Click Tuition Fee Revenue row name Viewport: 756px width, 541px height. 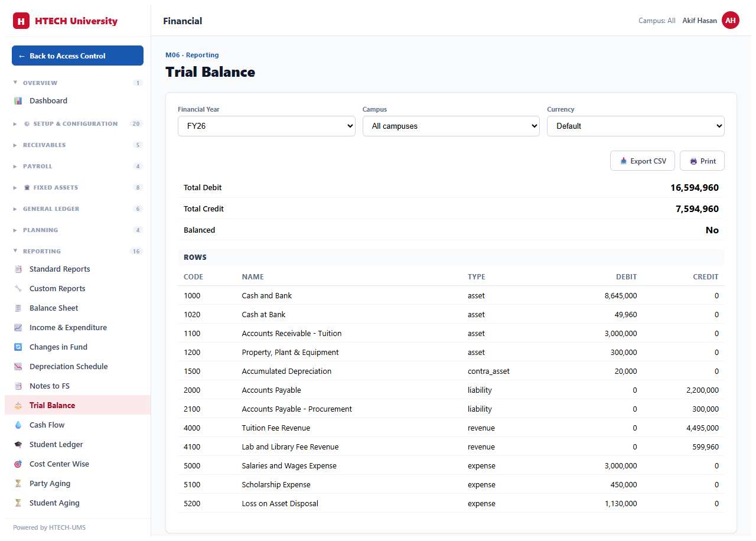(276, 428)
